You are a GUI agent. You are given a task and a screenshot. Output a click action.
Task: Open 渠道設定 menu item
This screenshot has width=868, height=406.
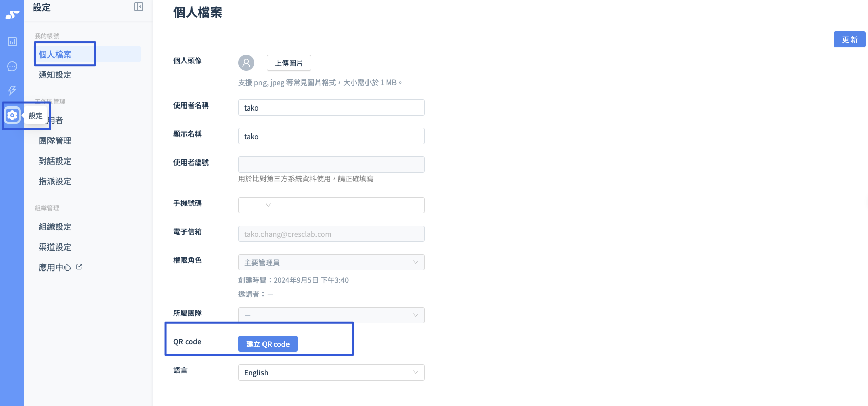tap(55, 247)
